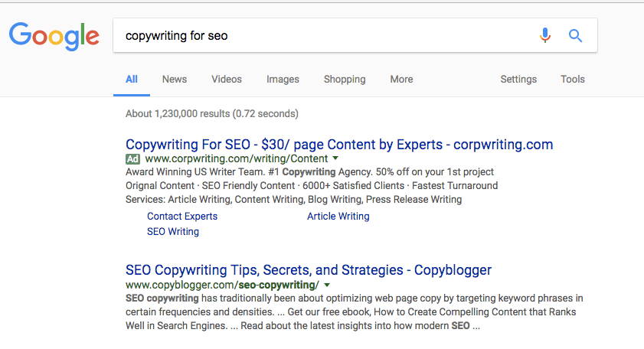Viewport: 644px width, 349px height.
Task: Click the 'Award Winning US Writer Team' ad description
Action: pos(309,172)
